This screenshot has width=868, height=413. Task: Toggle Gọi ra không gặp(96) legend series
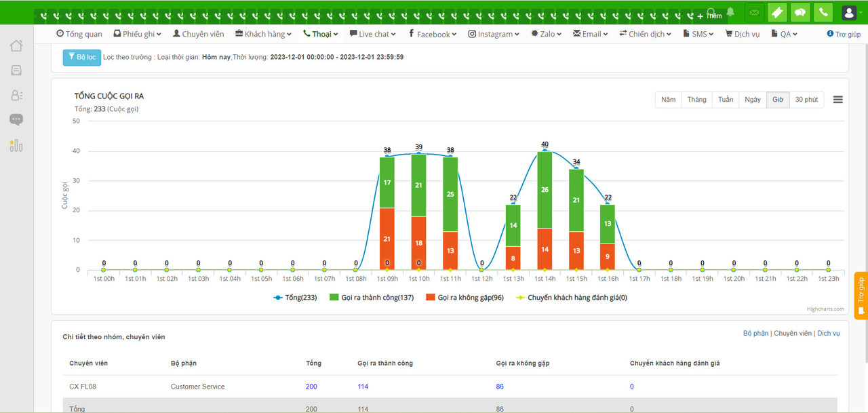click(465, 298)
